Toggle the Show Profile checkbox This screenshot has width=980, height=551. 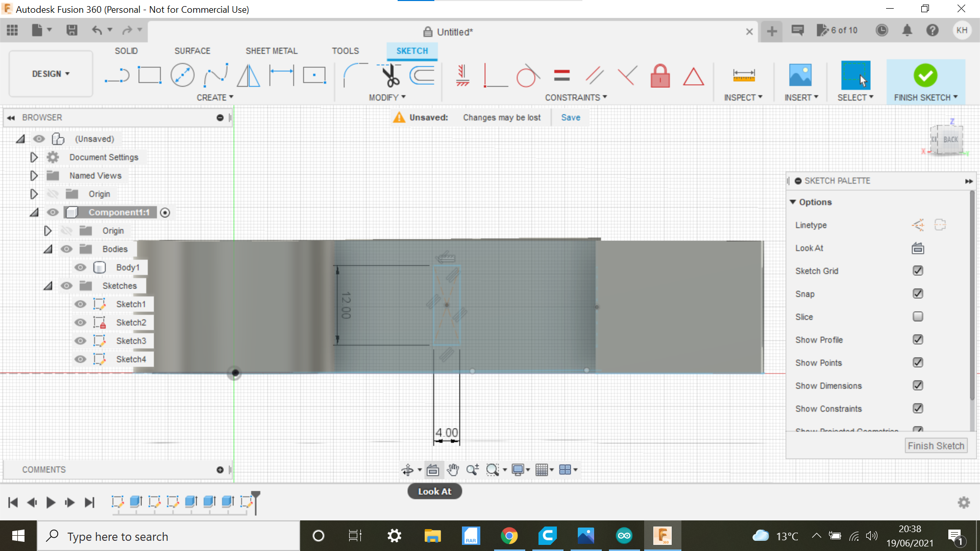tap(918, 340)
